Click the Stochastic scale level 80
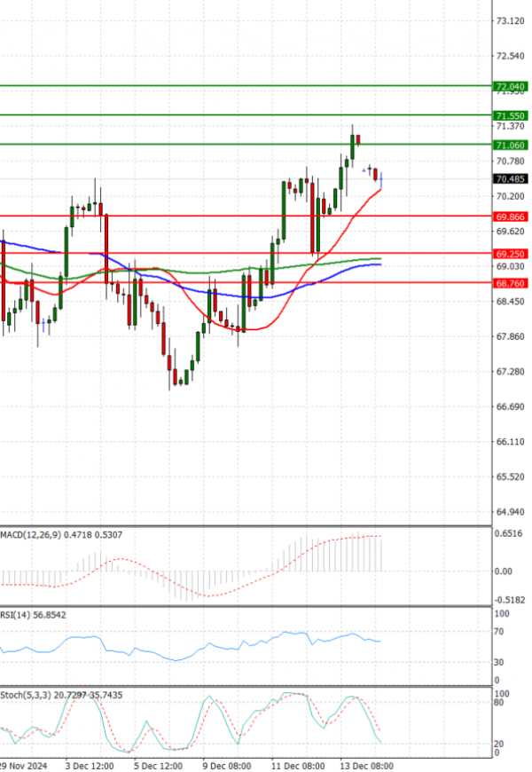 pos(499,703)
